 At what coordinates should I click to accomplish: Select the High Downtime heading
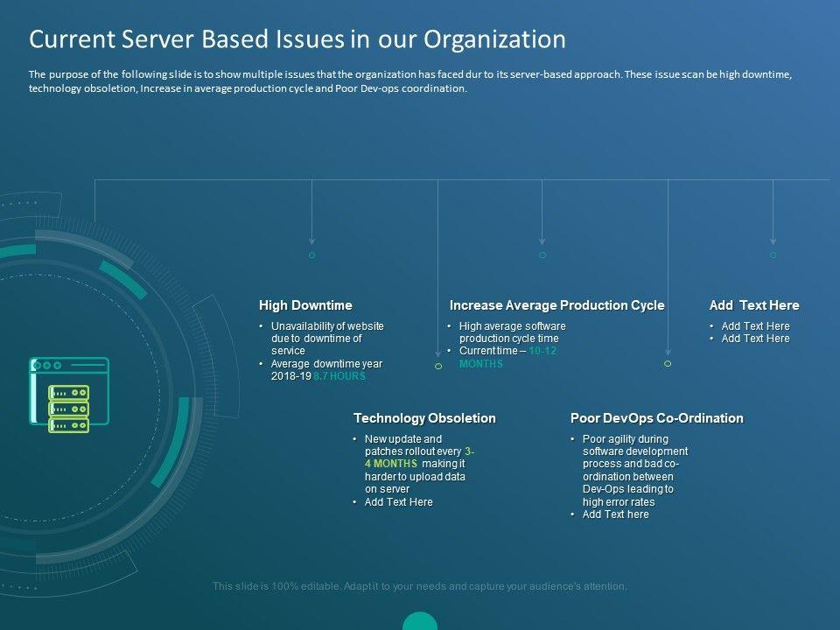click(x=305, y=305)
